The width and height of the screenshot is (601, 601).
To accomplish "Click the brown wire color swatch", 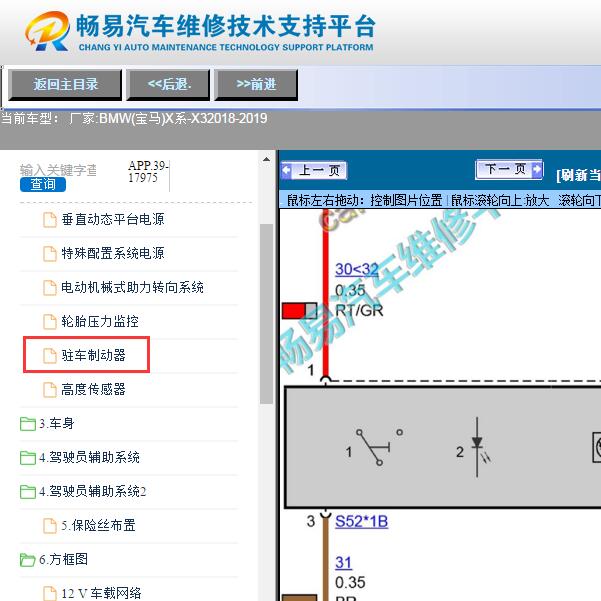I will click(300, 598).
